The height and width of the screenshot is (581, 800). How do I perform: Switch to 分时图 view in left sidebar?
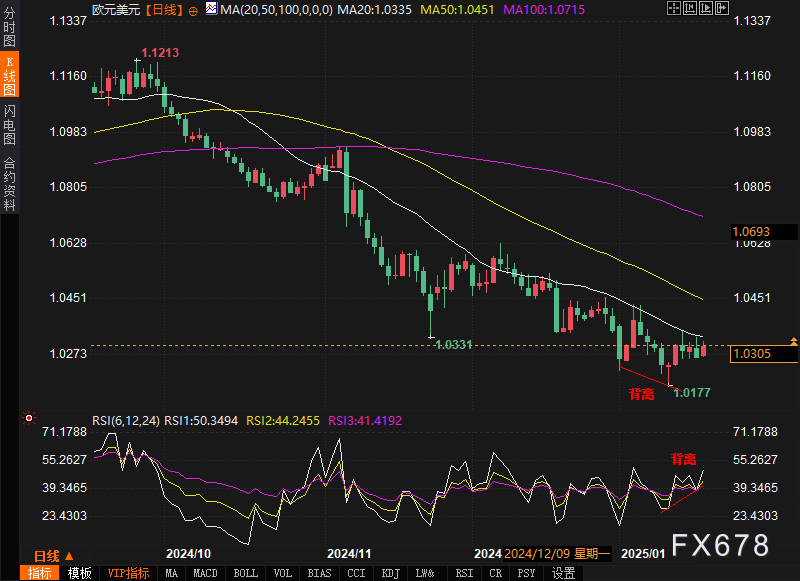pos(9,28)
